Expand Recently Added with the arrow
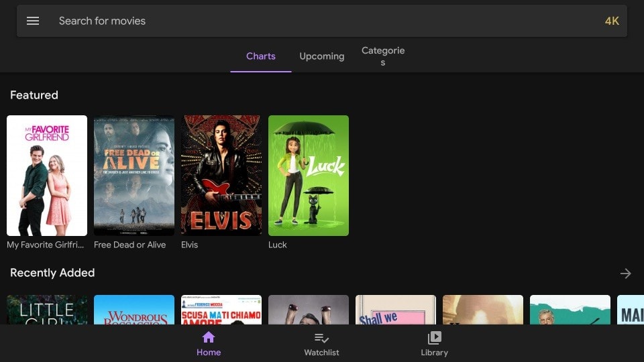This screenshot has height=362, width=644. (x=625, y=274)
